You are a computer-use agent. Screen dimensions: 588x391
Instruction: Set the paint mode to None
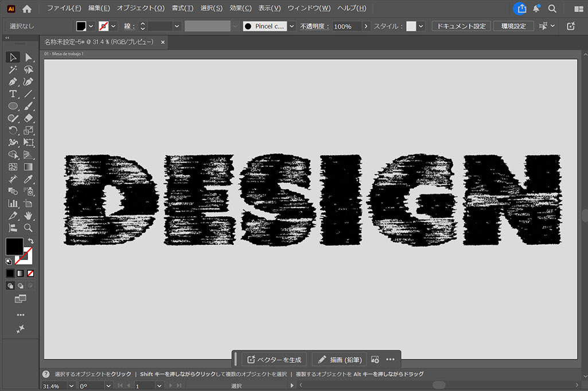click(x=30, y=273)
